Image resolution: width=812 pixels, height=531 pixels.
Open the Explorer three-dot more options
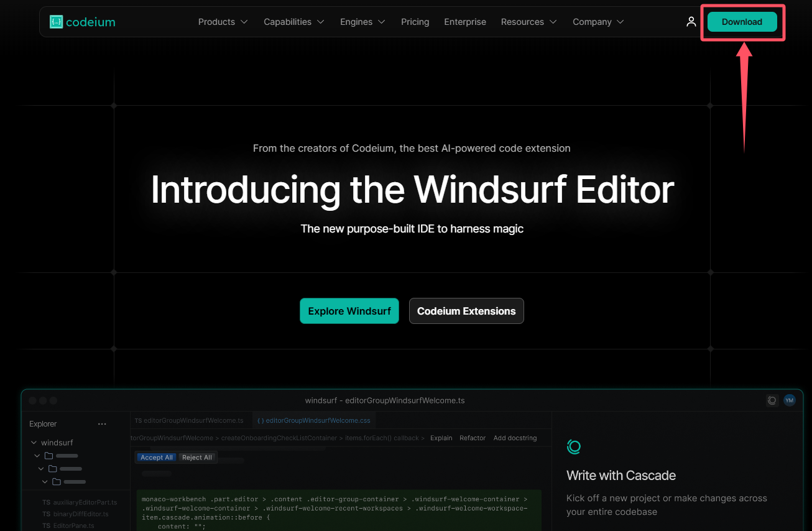click(x=102, y=424)
